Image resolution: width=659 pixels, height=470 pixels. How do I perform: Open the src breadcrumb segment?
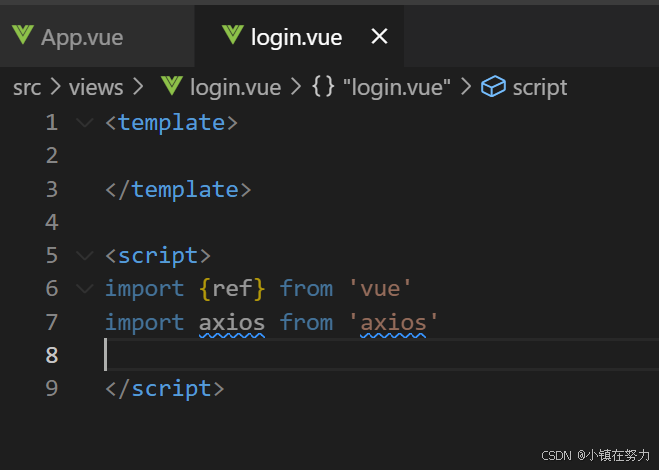tap(27, 87)
